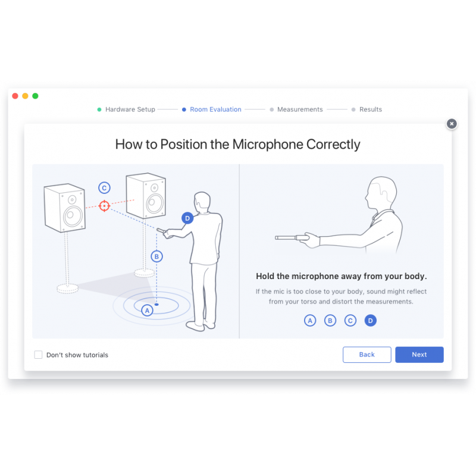Open the Room Evaluation step
Screen dimensions: 476x476
215,109
